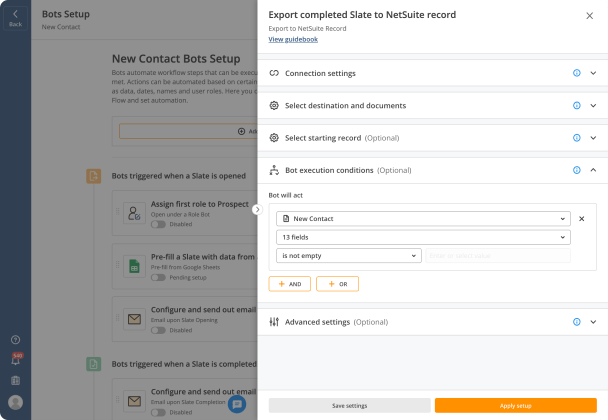Click the green Slate completed trigger icon
608x420 pixels.
[93, 364]
